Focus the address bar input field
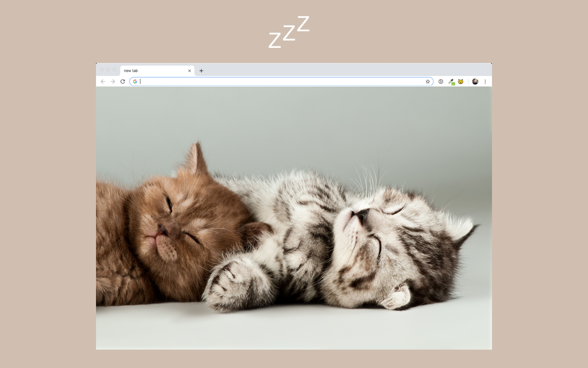 tap(281, 81)
